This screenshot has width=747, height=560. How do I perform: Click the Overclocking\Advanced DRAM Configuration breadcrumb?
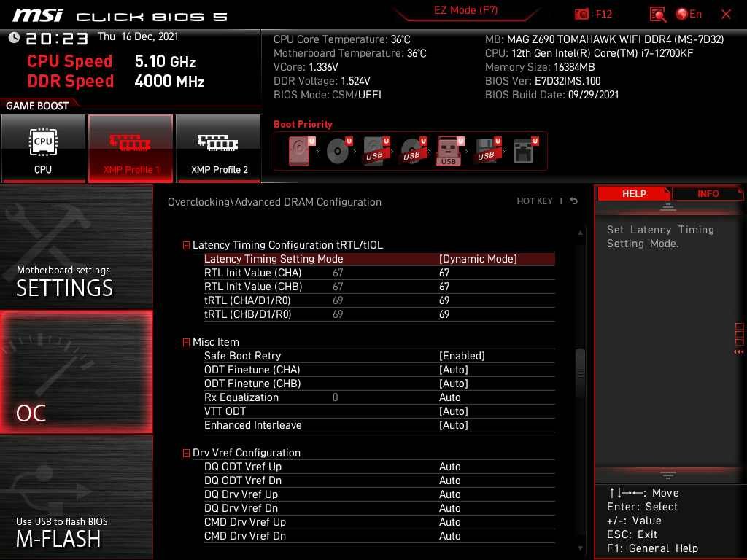pos(274,202)
